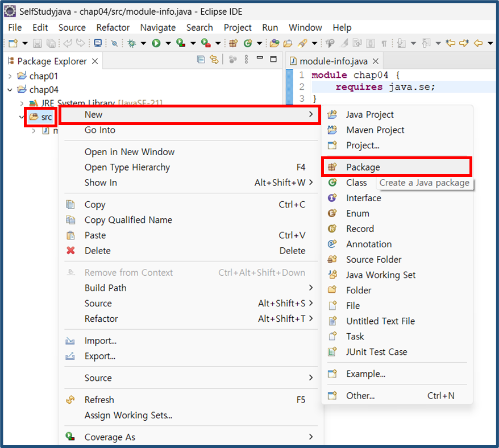Screen dimensions: 499x448
Task: Close the module-info.java editor tab
Action: pyautogui.click(x=376, y=61)
